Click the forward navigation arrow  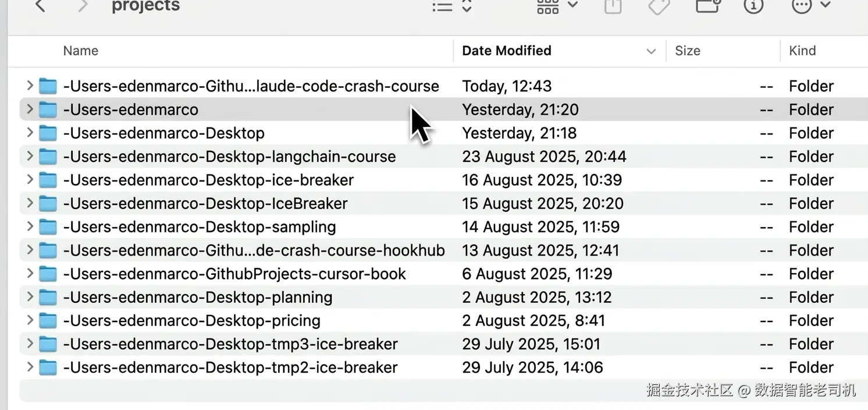(83, 6)
